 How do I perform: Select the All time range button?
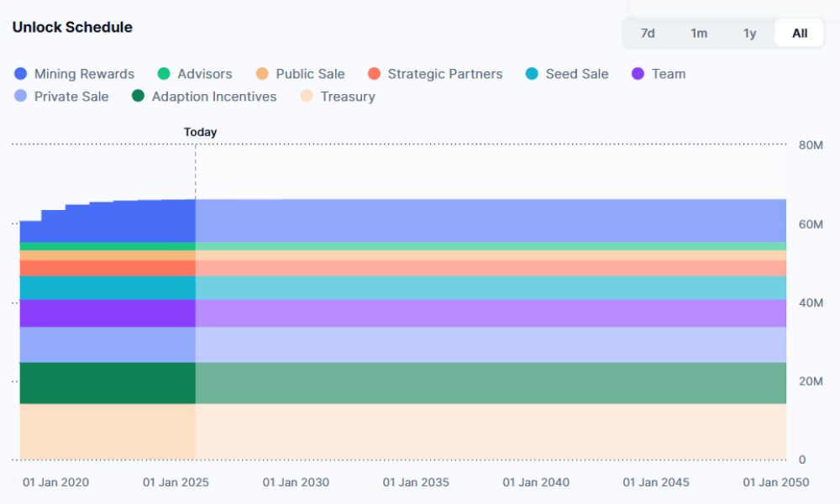800,34
